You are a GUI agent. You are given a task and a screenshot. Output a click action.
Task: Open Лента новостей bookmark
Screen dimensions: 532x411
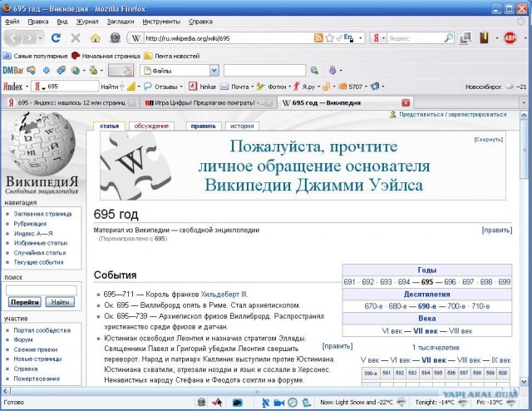(172, 56)
